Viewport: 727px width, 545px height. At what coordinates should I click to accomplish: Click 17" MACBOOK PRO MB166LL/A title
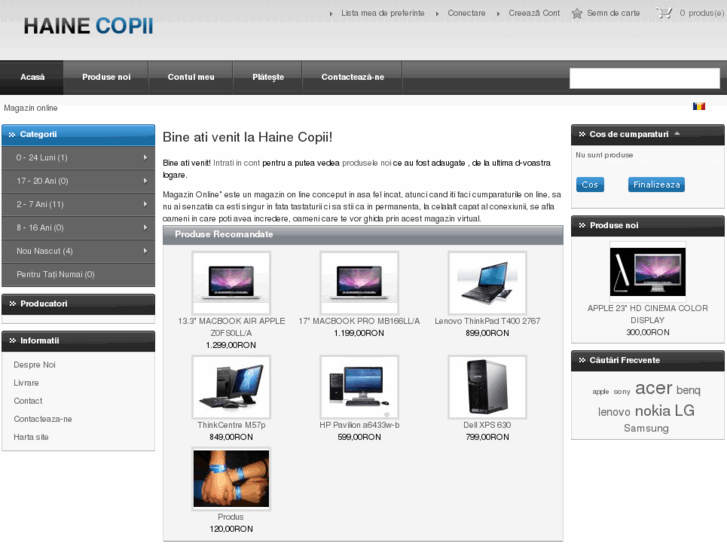[359, 321]
